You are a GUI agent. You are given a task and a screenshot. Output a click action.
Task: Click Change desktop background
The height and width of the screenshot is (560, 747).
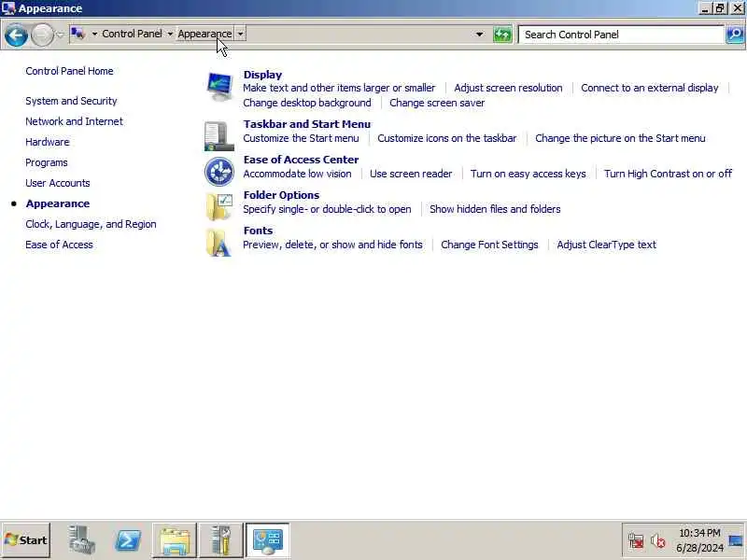[x=307, y=103]
